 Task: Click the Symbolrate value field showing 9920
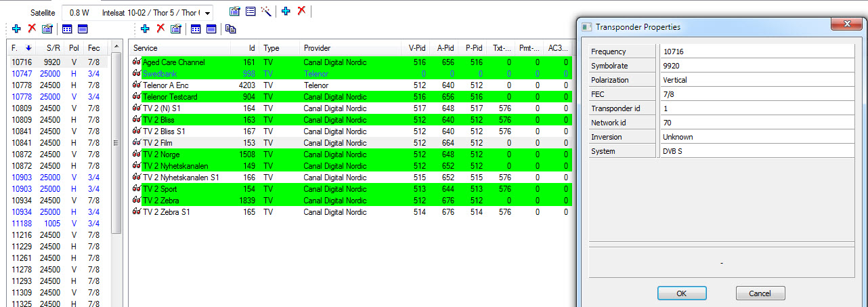tap(756, 66)
